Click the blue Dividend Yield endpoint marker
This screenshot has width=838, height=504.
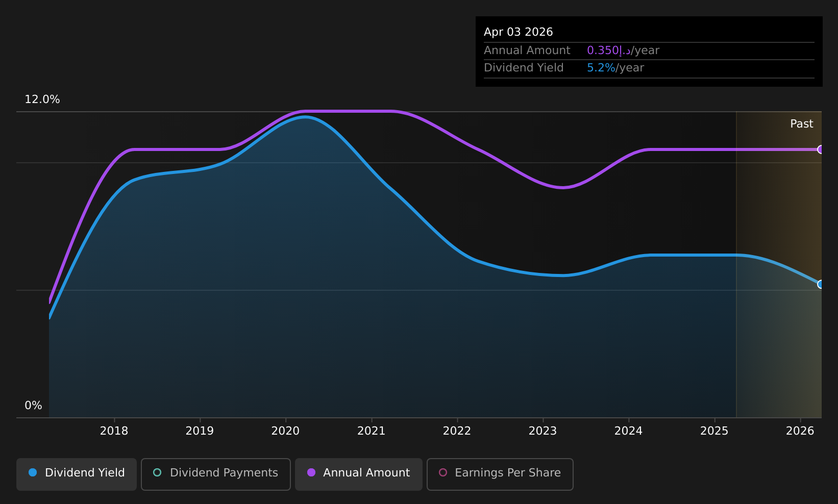[821, 284]
